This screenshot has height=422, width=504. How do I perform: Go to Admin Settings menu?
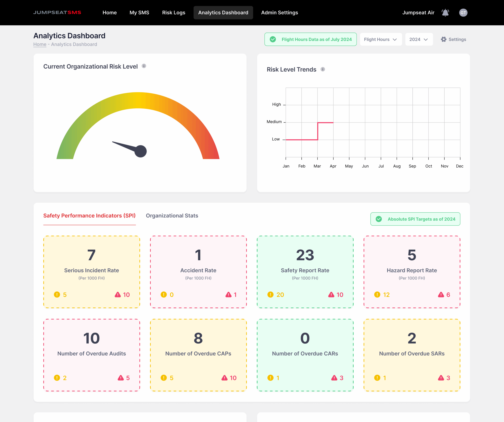coord(279,12)
